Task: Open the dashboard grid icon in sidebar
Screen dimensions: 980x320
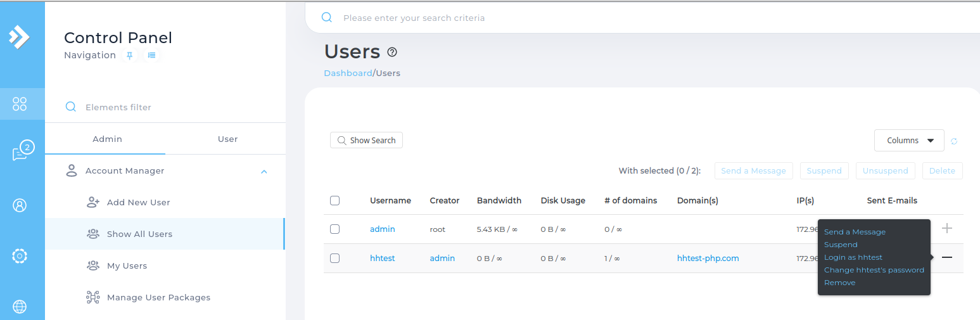Action: pyautogui.click(x=20, y=104)
